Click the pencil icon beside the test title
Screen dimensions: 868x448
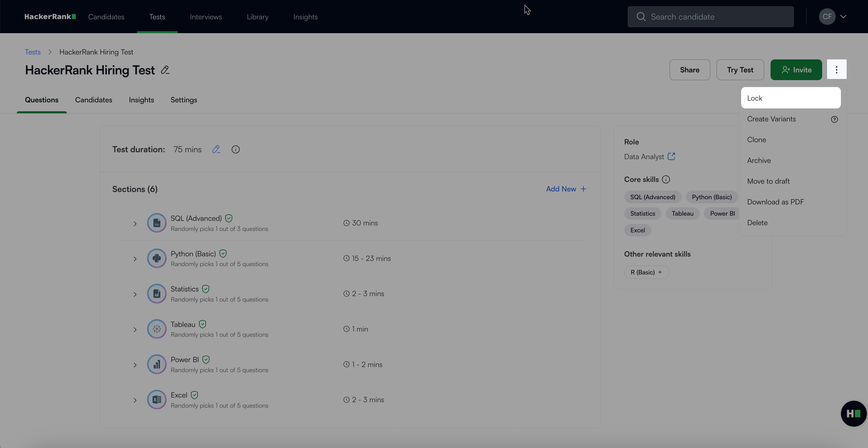click(x=165, y=70)
